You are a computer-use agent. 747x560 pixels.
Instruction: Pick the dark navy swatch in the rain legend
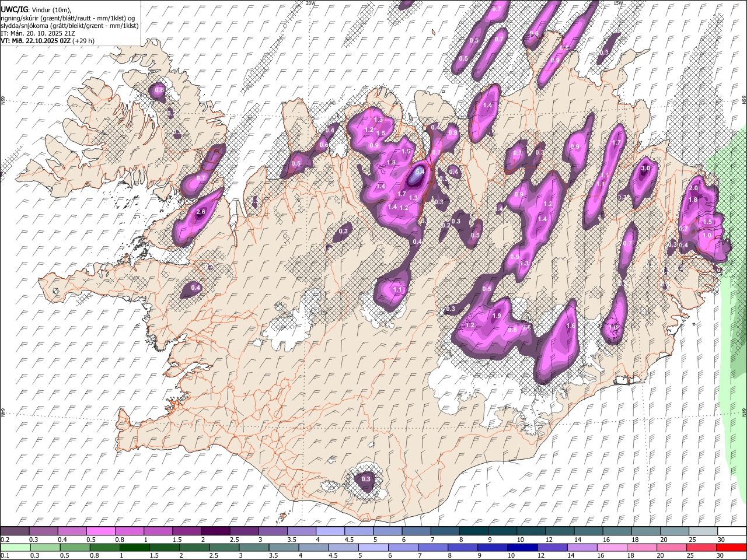coord(522,547)
